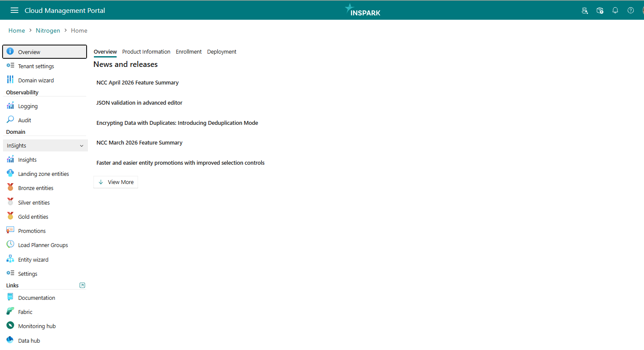The image size is (644, 350).
Task: Open the hamburger navigation menu
Action: [15, 10]
